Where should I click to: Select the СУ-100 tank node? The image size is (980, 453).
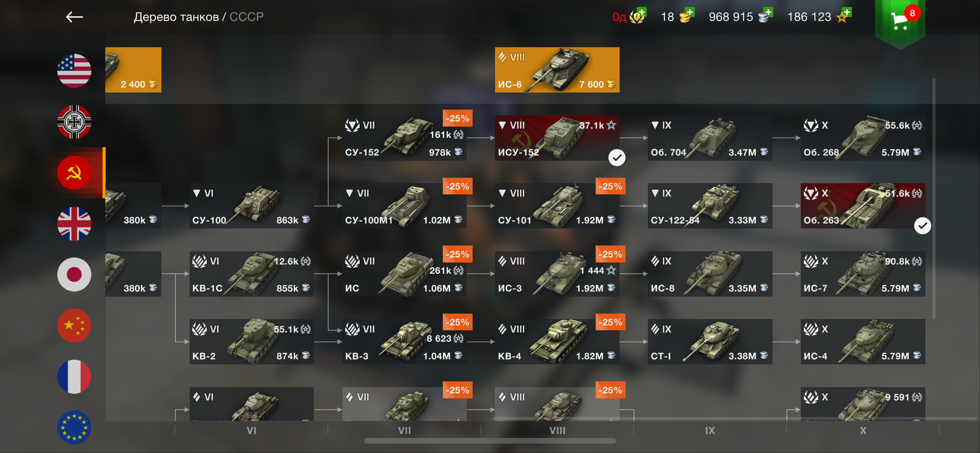[x=252, y=206]
